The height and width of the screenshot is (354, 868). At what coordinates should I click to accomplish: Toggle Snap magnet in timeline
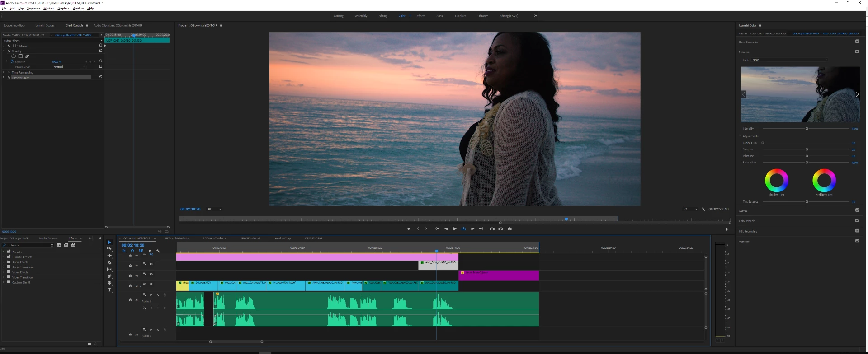pyautogui.click(x=132, y=251)
